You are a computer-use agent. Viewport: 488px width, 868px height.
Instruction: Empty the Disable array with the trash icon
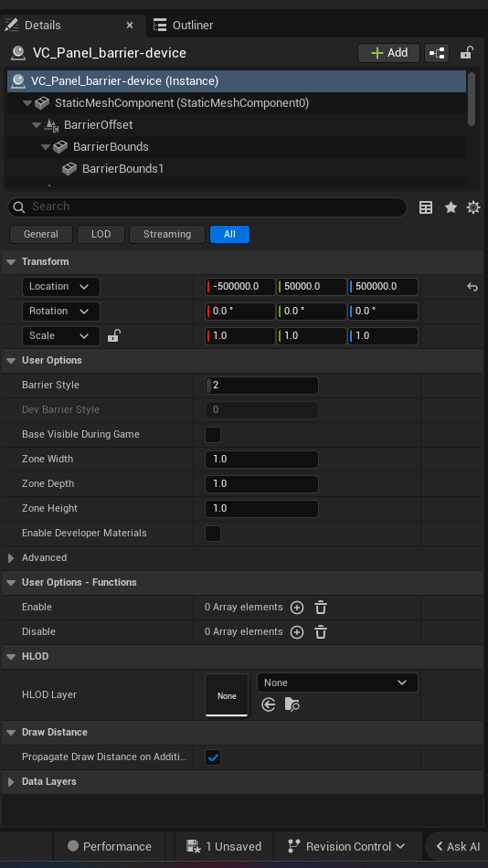click(x=321, y=632)
